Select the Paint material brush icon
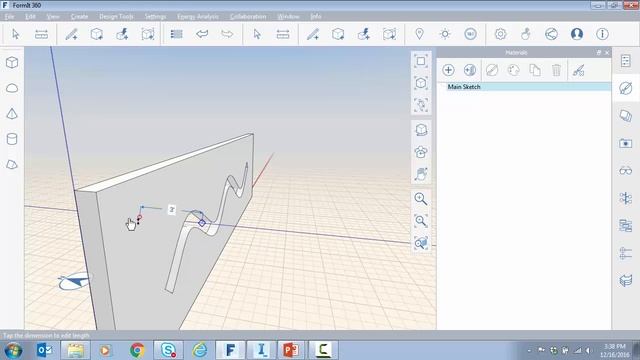The image size is (640, 360). click(578, 70)
